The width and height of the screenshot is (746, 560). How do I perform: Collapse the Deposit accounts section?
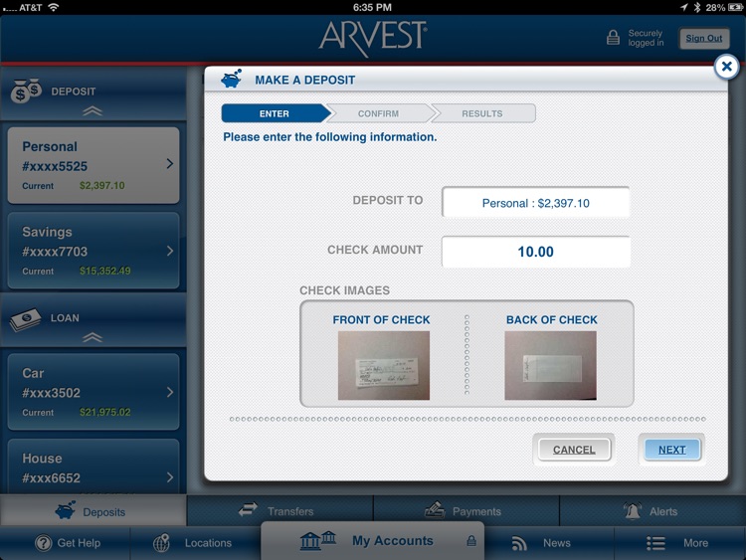click(93, 111)
